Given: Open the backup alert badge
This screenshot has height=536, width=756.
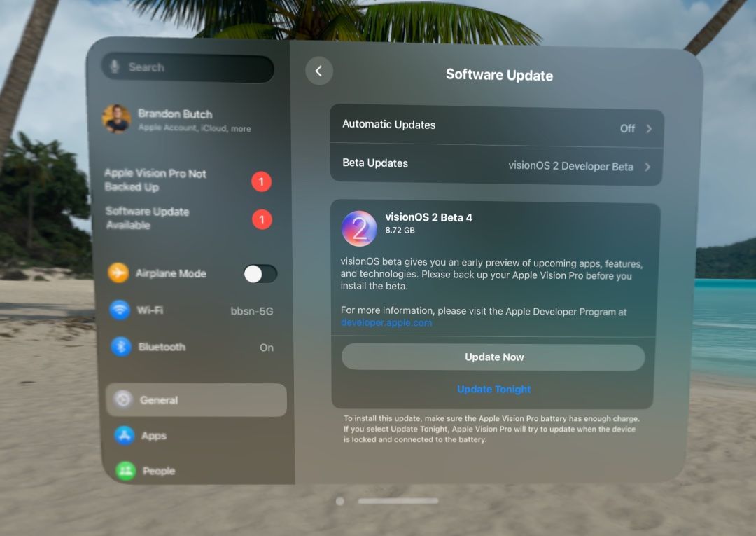Looking at the screenshot, I should [261, 181].
